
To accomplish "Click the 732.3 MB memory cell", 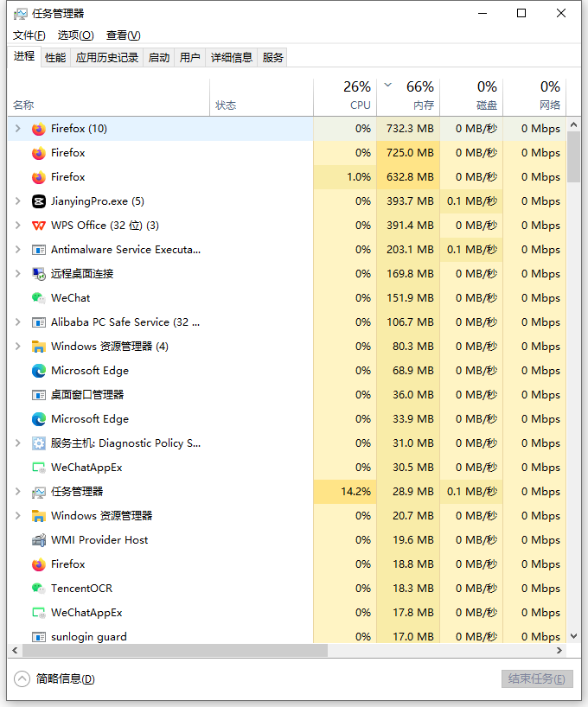I will (x=408, y=129).
